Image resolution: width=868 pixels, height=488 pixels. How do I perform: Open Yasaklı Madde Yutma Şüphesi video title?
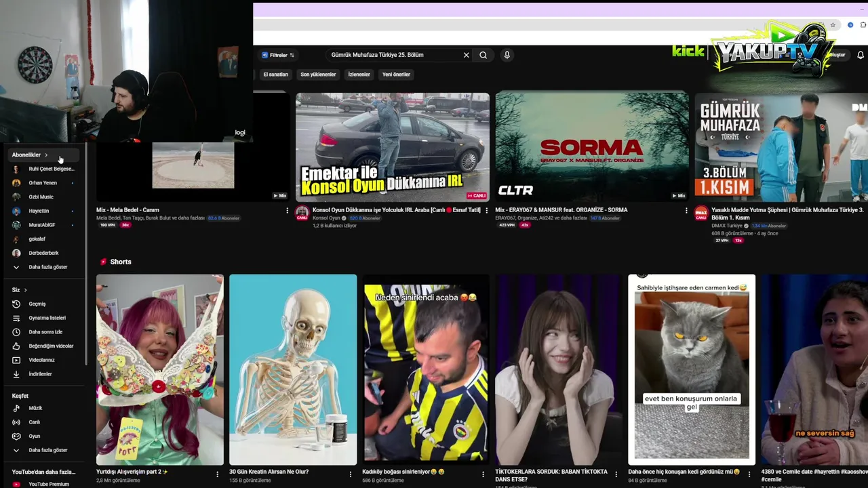point(787,214)
